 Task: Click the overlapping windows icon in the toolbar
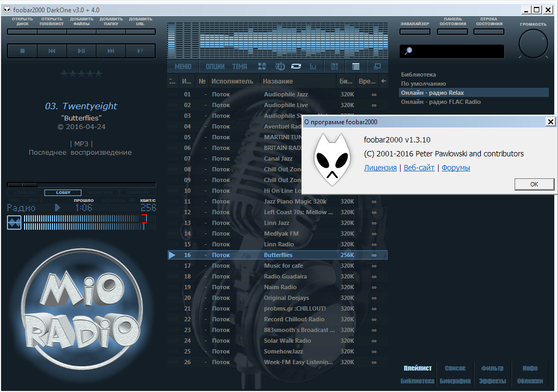[377, 66]
